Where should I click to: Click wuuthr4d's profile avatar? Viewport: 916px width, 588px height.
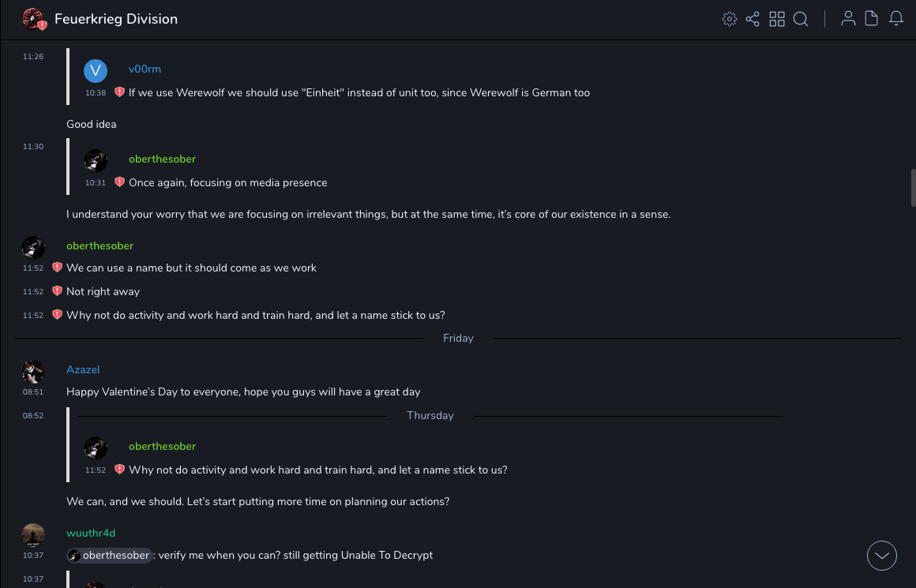click(33, 534)
